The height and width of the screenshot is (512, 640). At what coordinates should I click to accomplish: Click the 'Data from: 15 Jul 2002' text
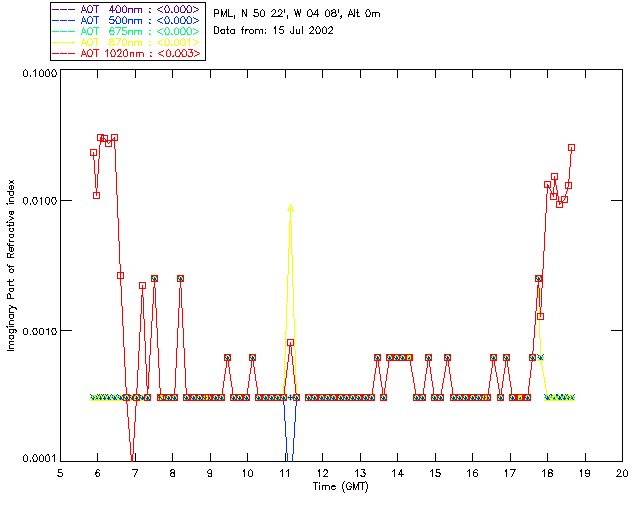(x=273, y=31)
